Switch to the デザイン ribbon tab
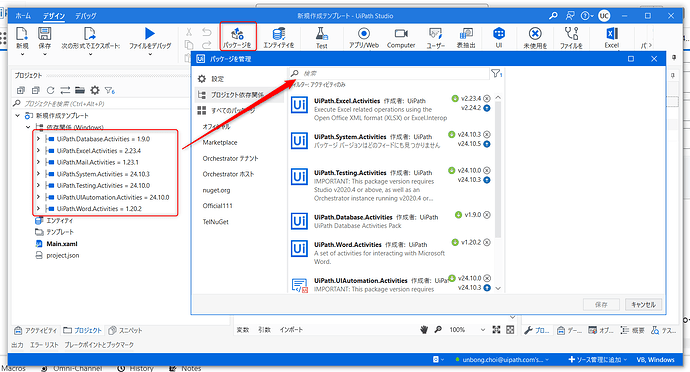This screenshot has width=690, height=372. point(54,16)
